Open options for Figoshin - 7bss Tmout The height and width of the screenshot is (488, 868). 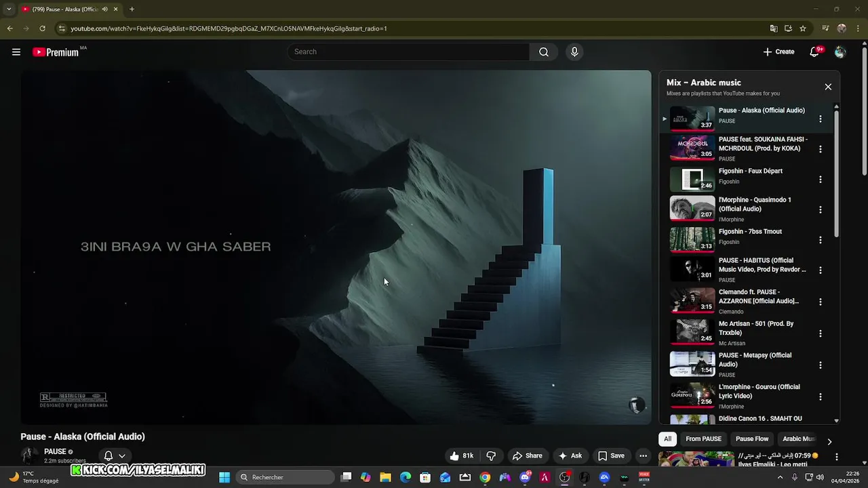tap(821, 240)
